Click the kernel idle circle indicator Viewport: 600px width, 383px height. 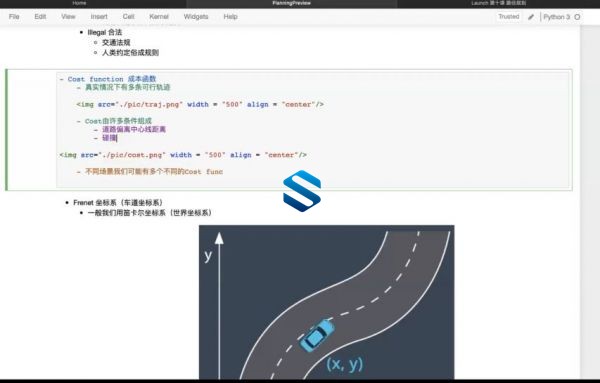click(x=577, y=17)
